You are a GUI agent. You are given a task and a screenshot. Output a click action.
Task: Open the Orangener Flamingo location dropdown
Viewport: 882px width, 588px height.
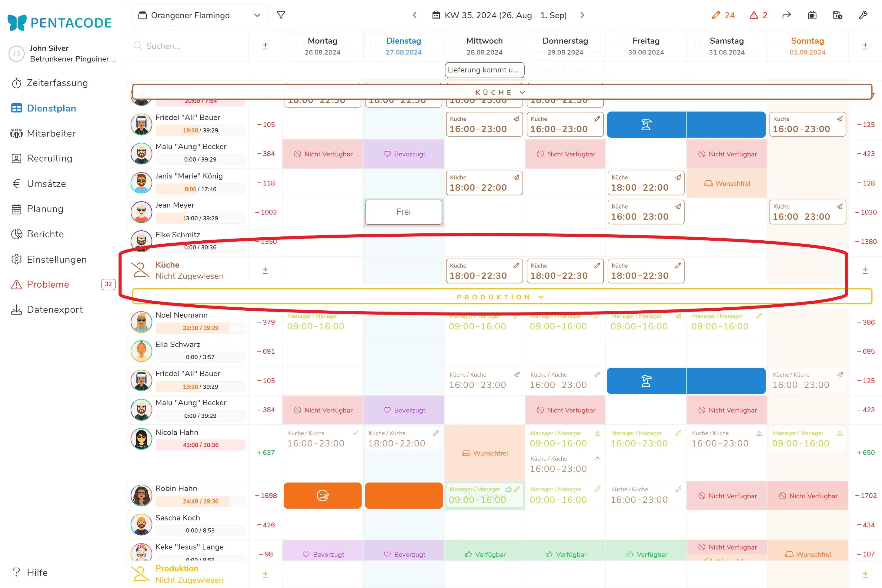(x=199, y=15)
